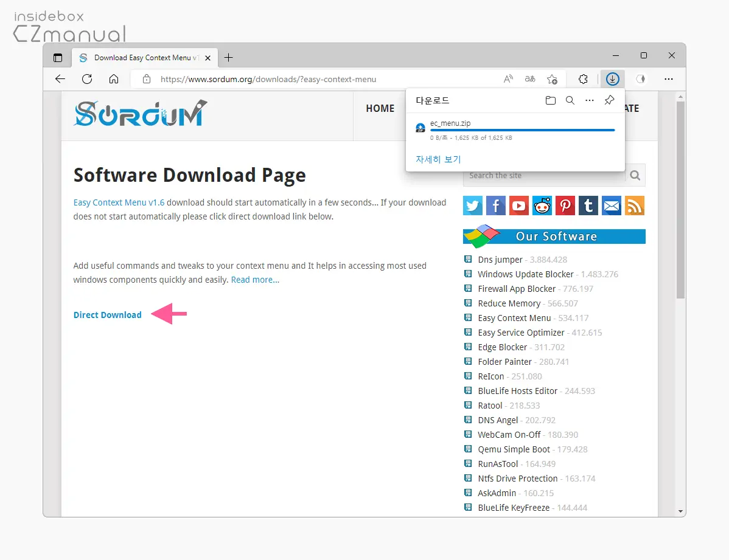Open Qemu Simple Boot link
The image size is (729, 560).
tap(514, 449)
